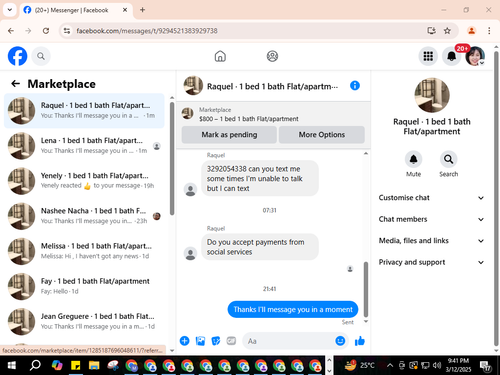This screenshot has height=375, width=500.
Task: Click Raquel chat header title
Action: click(272, 86)
